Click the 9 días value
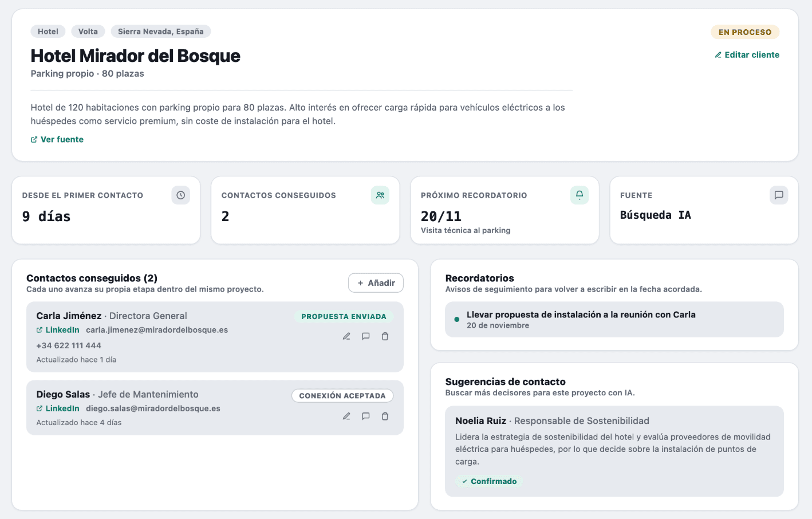 [x=46, y=217]
